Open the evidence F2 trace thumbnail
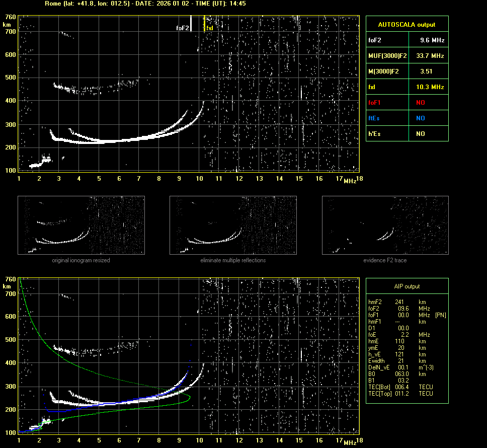This screenshot has height=448, width=487. [385, 225]
